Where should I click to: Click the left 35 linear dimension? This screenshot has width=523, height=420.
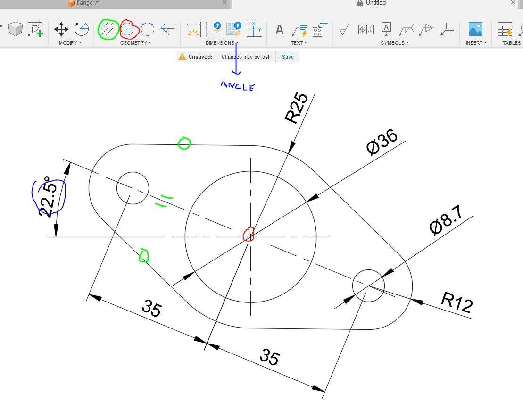point(152,308)
